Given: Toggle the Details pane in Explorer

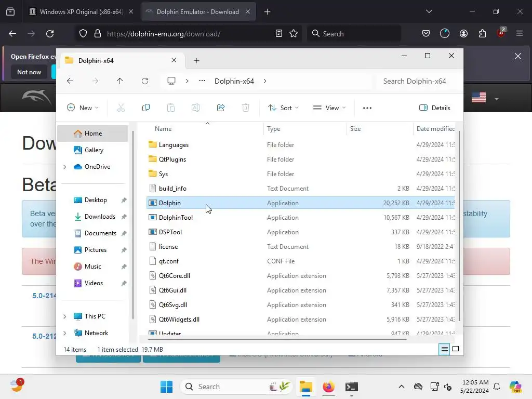Looking at the screenshot, I should (435, 108).
